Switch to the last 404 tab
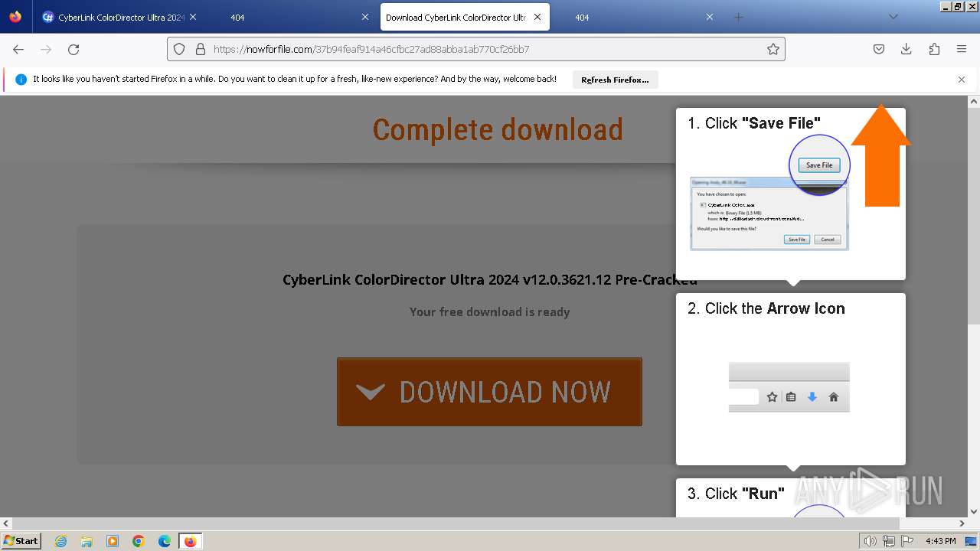Viewport: 980px width, 551px height. click(636, 17)
